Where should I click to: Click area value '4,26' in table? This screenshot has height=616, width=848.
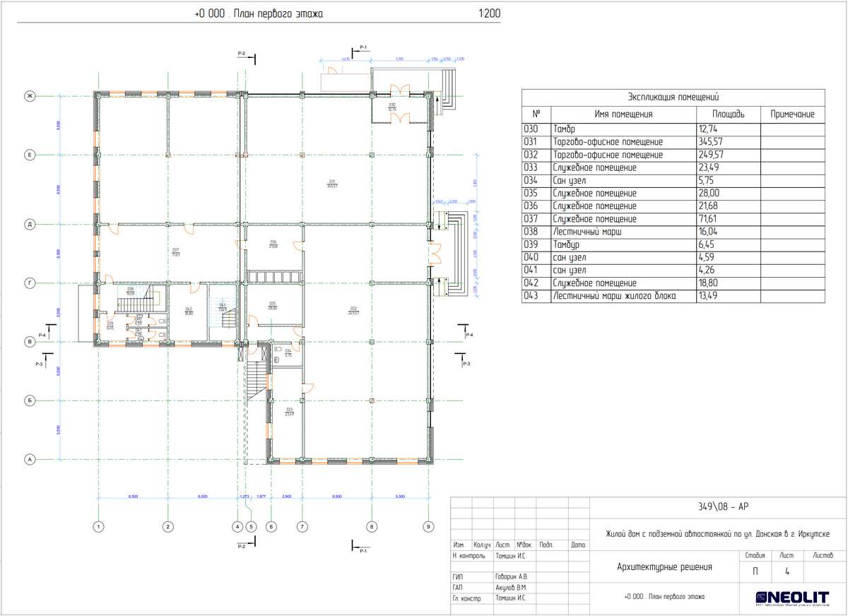click(705, 270)
